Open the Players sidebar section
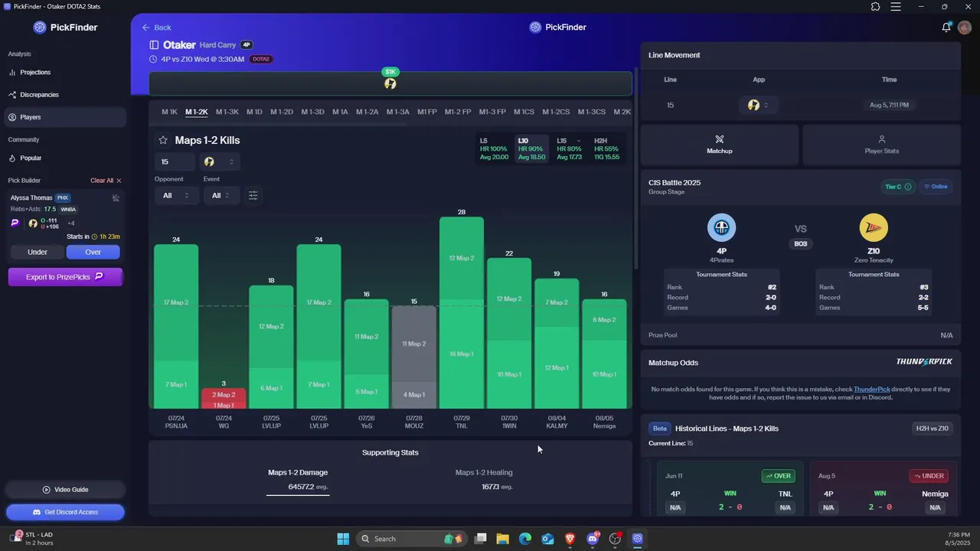This screenshot has width=980, height=551. pos(64,117)
